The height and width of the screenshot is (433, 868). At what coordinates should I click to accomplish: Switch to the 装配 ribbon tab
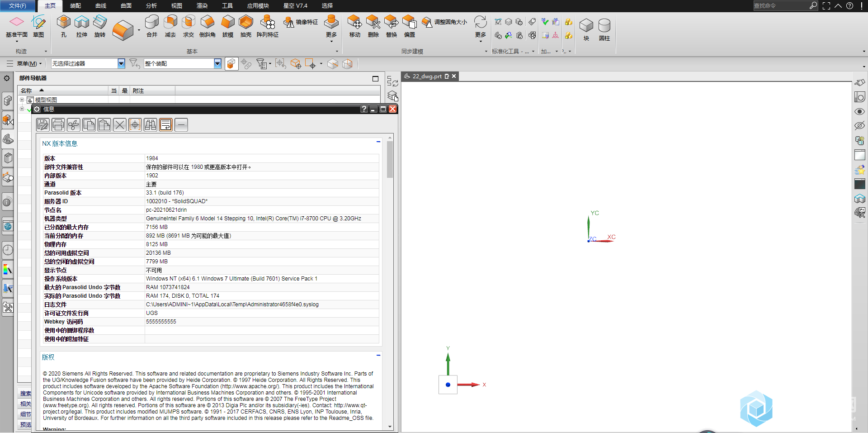point(75,6)
